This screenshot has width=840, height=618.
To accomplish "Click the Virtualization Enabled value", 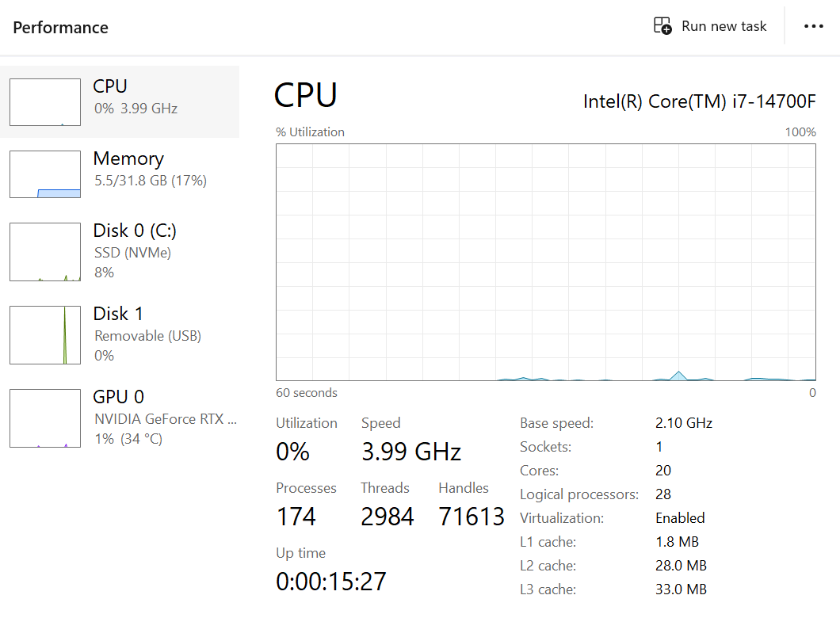I will [679, 518].
